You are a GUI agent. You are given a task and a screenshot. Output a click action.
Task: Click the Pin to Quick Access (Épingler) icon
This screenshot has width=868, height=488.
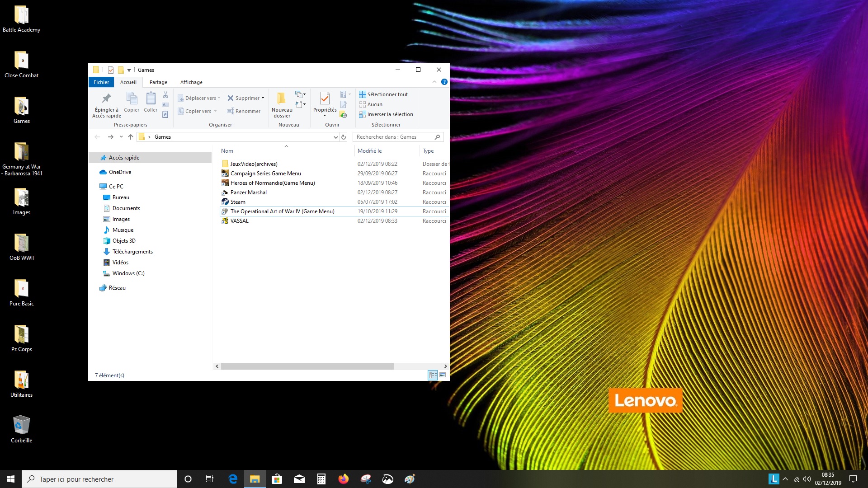107,98
